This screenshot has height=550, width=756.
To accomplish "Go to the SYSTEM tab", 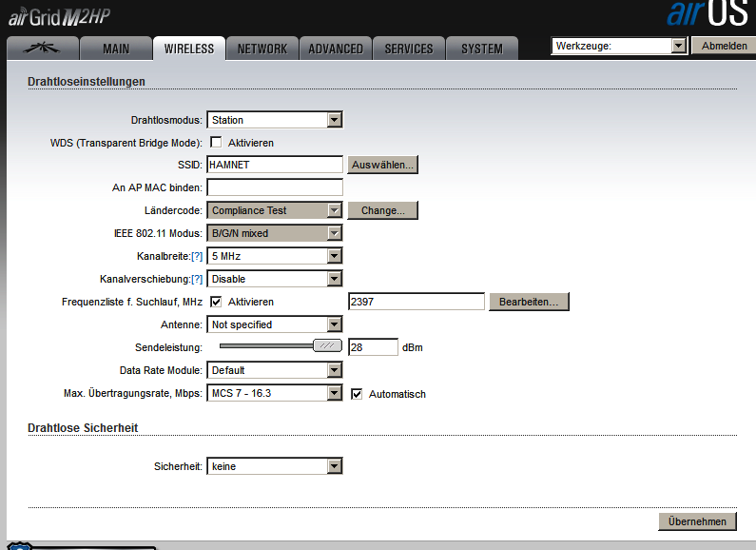I will point(481,49).
